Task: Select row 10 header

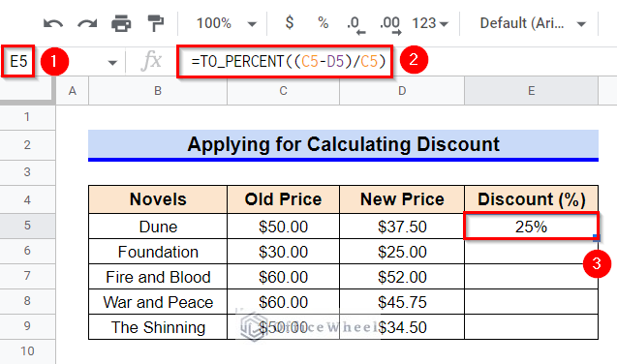Action: click(27, 351)
